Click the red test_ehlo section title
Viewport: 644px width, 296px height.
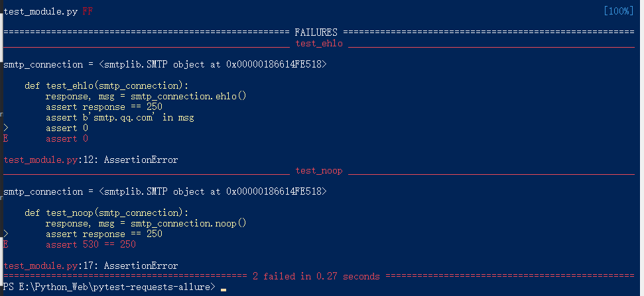tap(319, 43)
